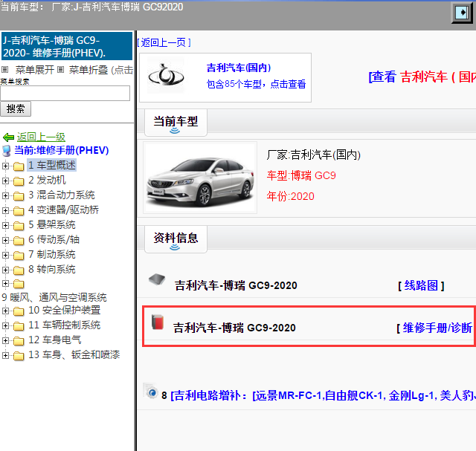Click the 吉利汽车(国内) brand link
Viewport: 476px width, 451px height.
239,68
